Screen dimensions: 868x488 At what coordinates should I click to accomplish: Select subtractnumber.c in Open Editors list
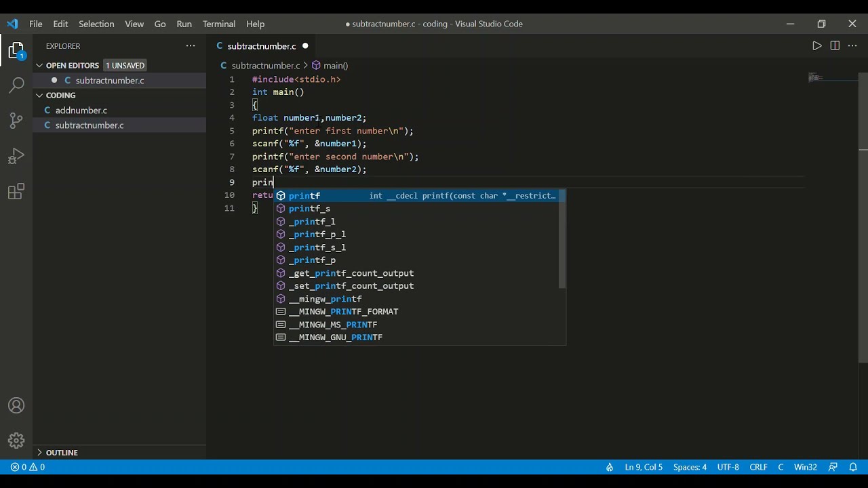click(119, 80)
